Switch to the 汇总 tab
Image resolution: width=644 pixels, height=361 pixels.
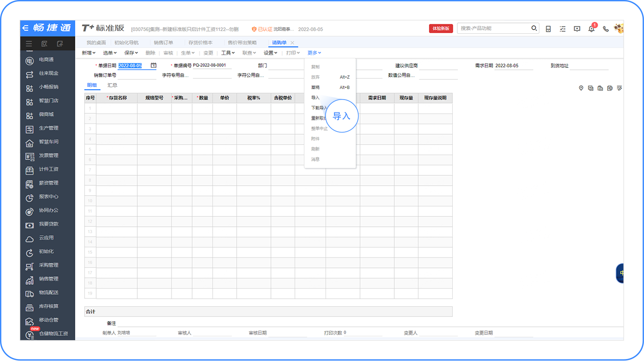pyautogui.click(x=112, y=85)
